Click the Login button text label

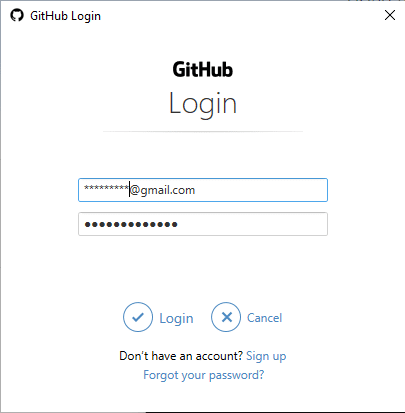click(x=176, y=318)
